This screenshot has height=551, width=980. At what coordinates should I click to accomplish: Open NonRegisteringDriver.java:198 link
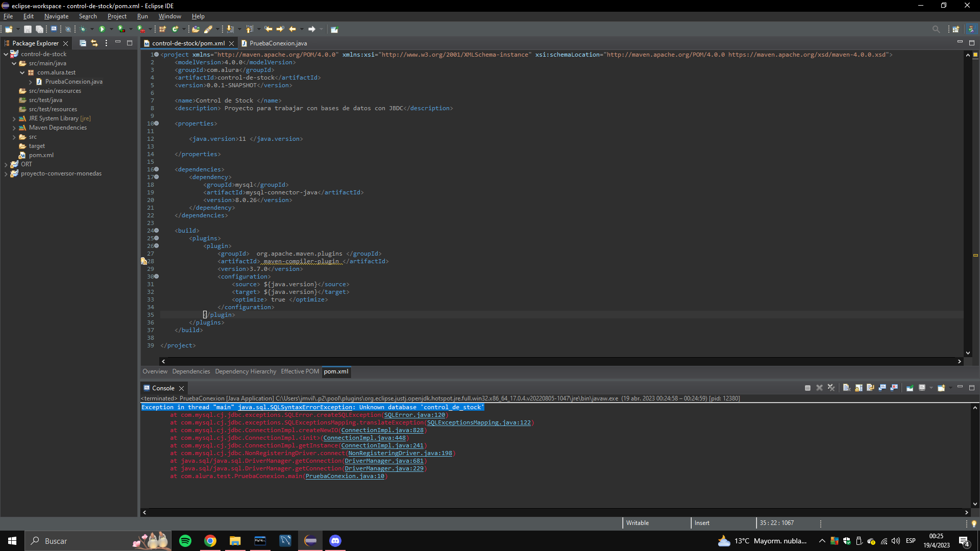coord(400,453)
